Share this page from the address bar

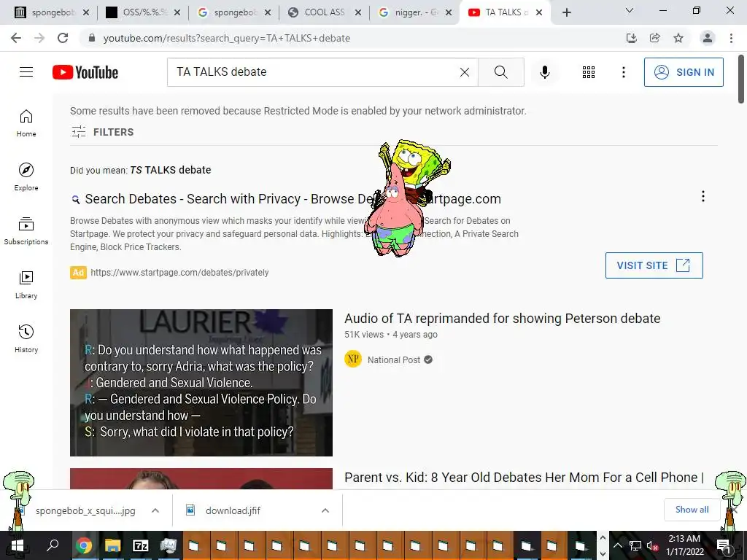[654, 38]
